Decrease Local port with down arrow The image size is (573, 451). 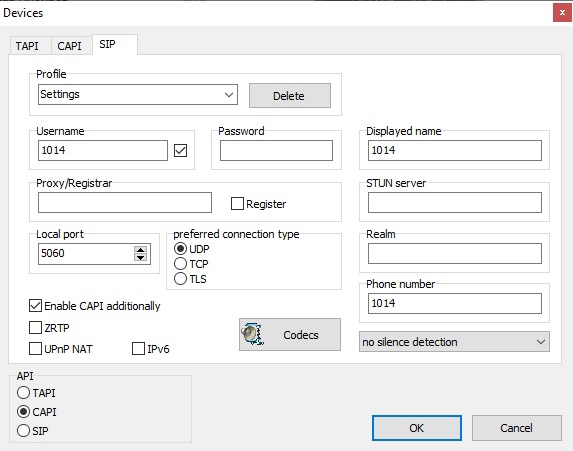140,258
